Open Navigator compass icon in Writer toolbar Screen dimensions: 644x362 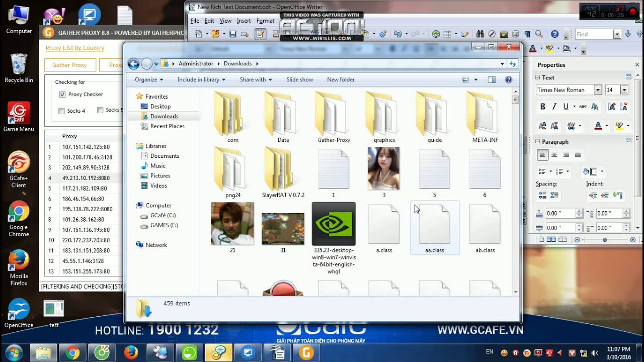[492, 34]
